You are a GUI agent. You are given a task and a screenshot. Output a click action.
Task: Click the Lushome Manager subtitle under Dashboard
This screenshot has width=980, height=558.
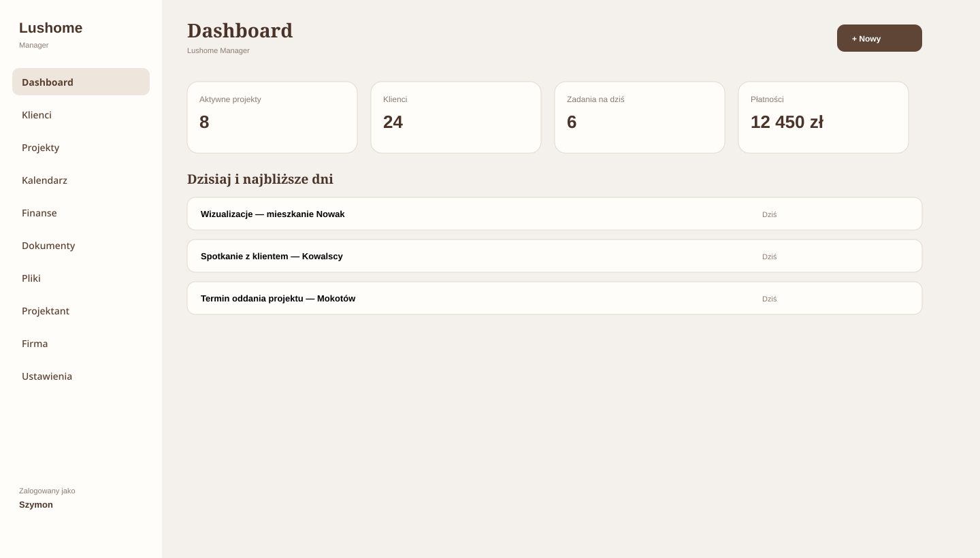218,50
